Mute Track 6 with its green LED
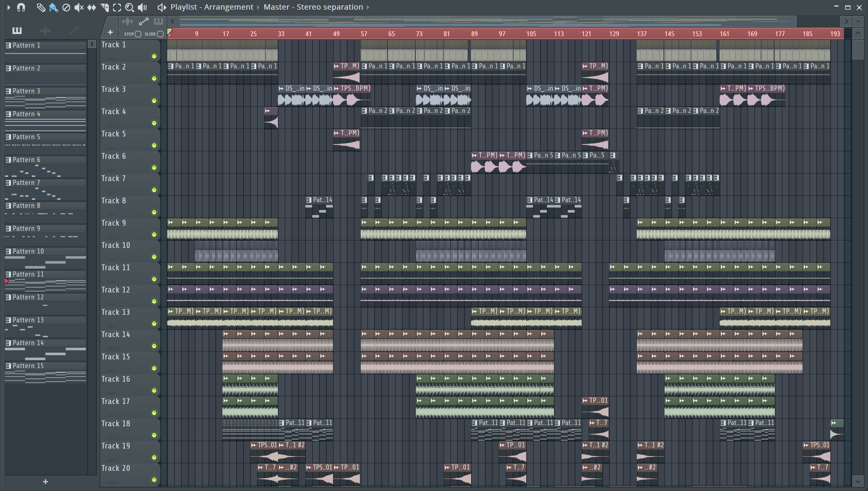868x491 pixels. point(154,167)
